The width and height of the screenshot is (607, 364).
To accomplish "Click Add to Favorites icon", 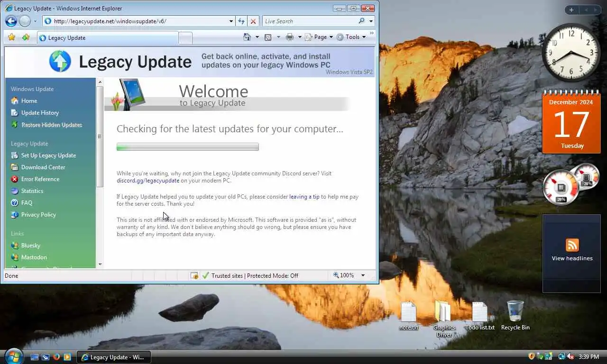I will [x=26, y=37].
